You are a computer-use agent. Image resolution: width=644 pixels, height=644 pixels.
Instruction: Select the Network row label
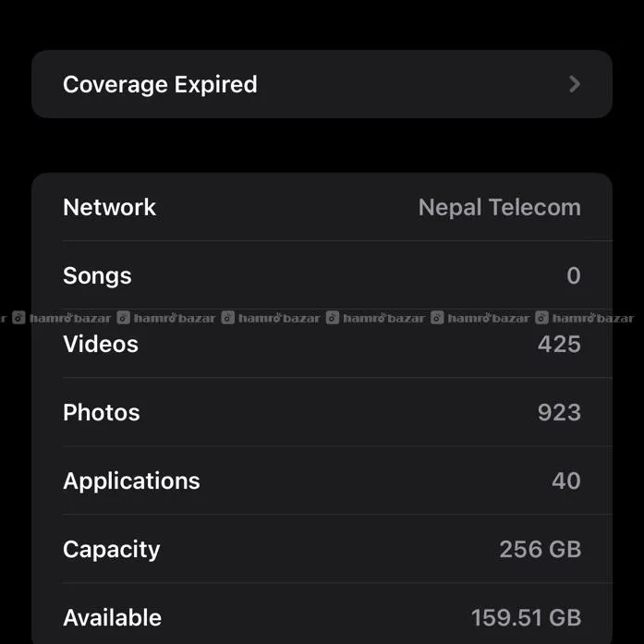click(109, 207)
